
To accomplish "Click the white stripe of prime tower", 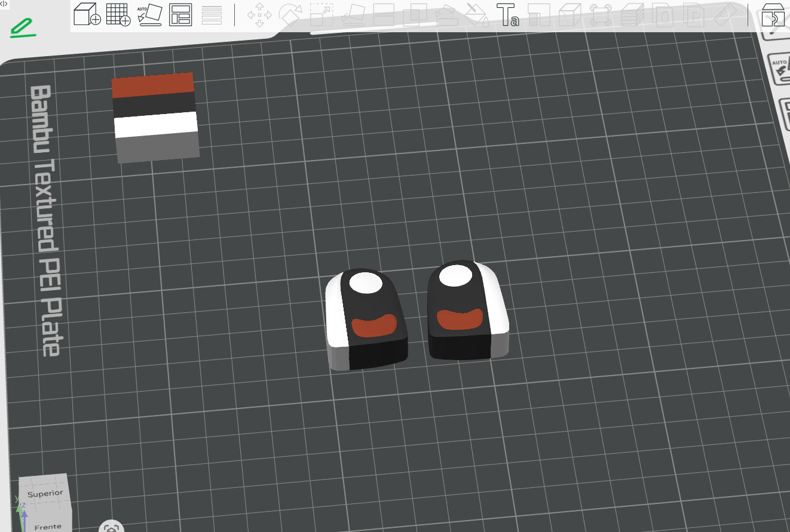I will [x=156, y=124].
